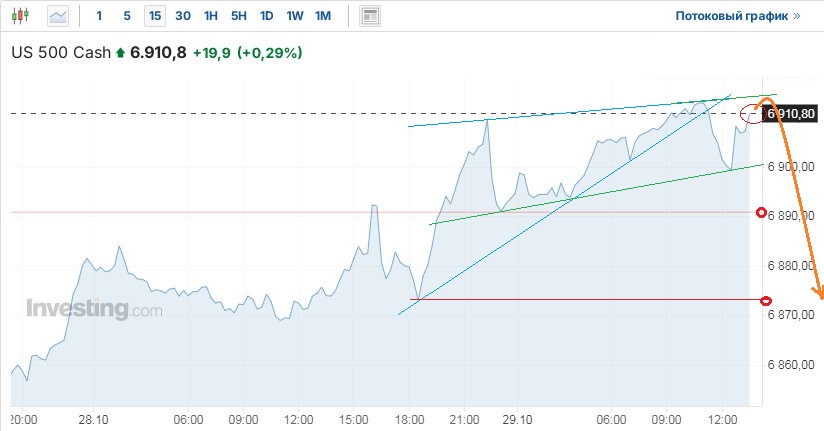Screen dimensions: 824x431
Task: Click the 6 910,80 current price label
Action: click(x=791, y=115)
